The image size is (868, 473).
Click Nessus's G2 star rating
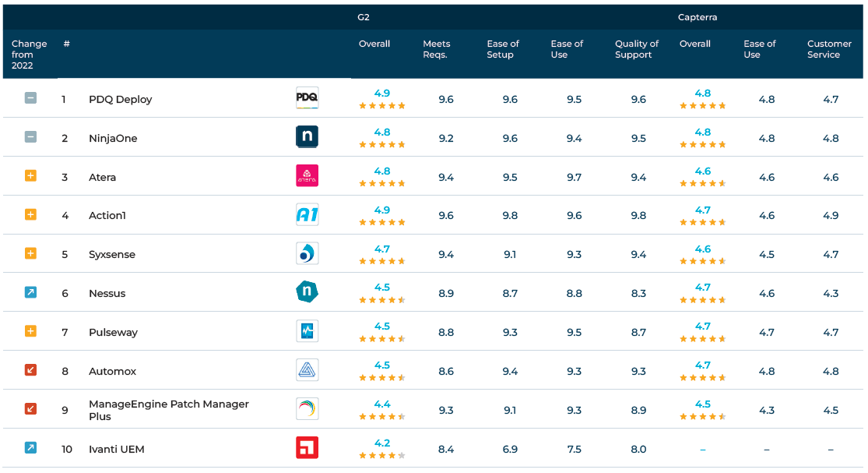(x=382, y=300)
